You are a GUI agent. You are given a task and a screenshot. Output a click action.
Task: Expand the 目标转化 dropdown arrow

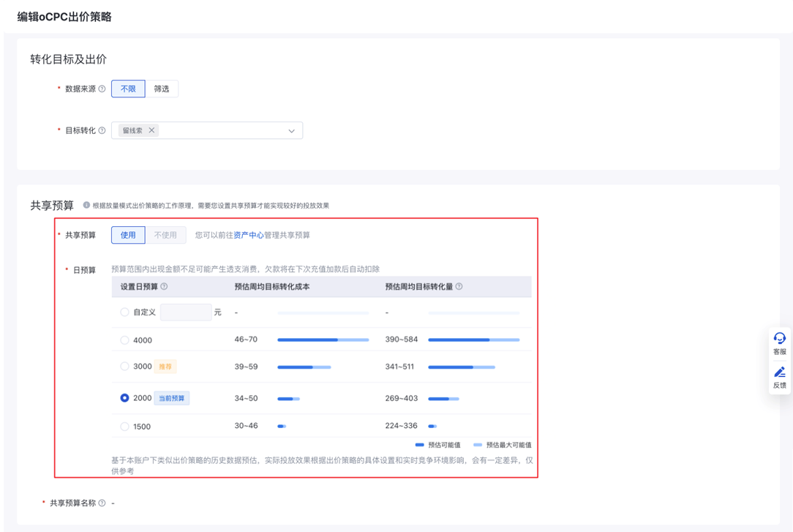pos(291,131)
